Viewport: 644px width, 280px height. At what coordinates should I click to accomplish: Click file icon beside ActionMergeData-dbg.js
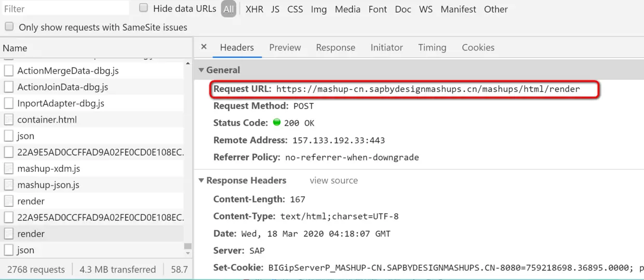[8, 71]
